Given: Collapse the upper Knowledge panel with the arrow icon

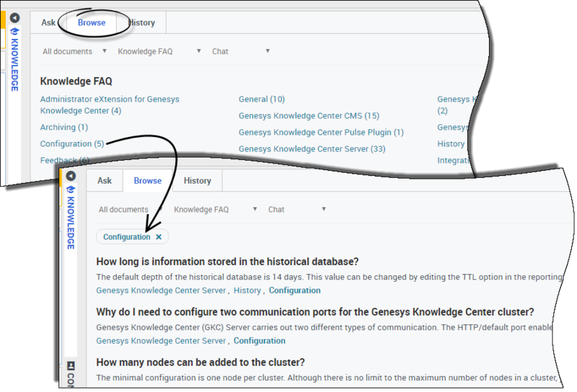Looking at the screenshot, I should pyautogui.click(x=14, y=17).
